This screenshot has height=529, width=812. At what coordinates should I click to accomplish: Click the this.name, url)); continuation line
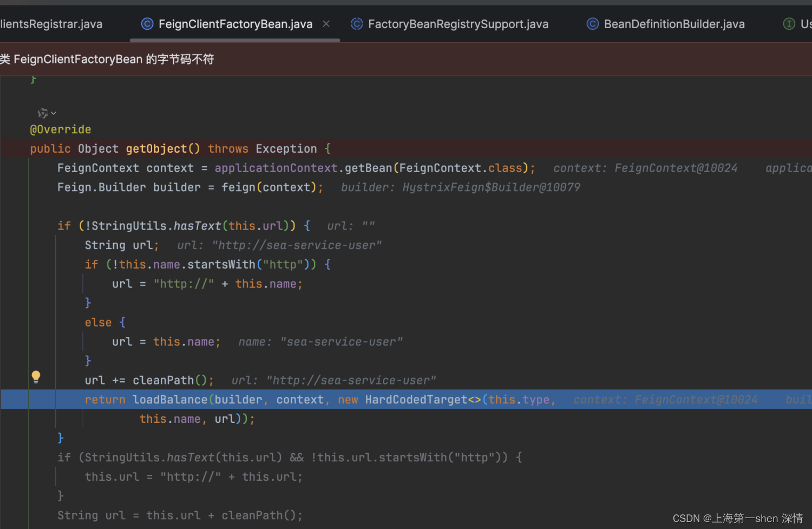tap(197, 419)
